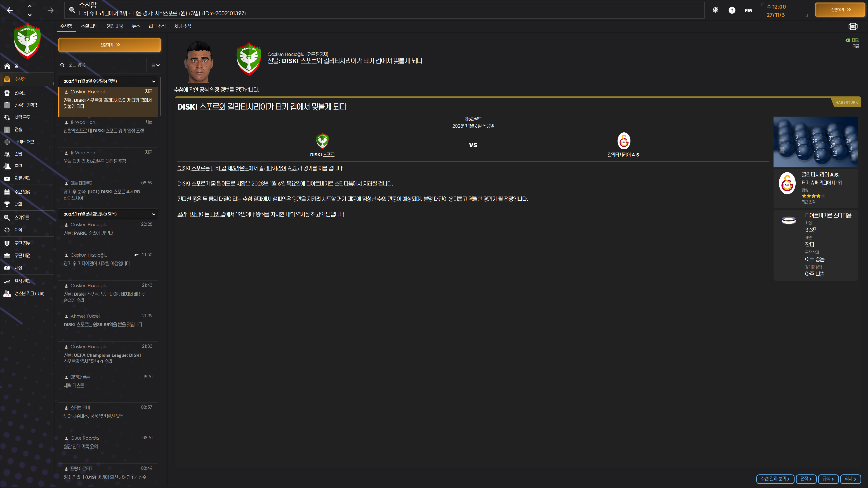Open the 스카우트 scouting icon
The height and width of the screenshot is (488, 868).
coord(7,218)
